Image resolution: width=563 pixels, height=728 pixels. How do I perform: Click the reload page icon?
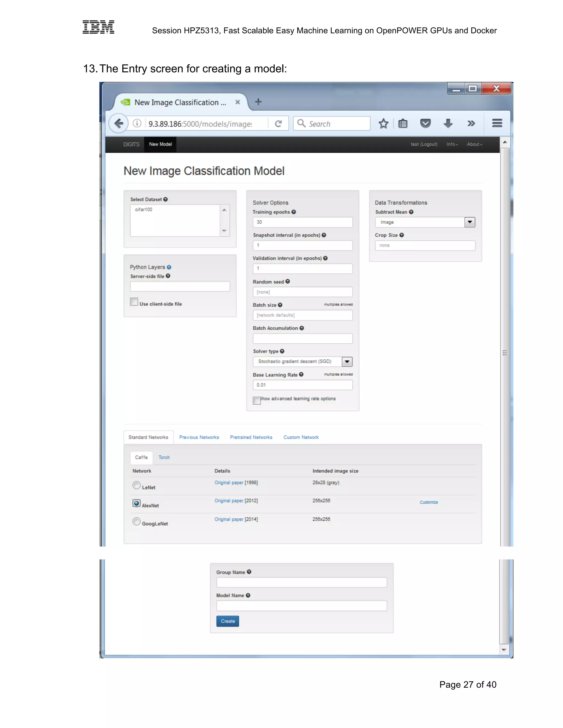point(278,124)
